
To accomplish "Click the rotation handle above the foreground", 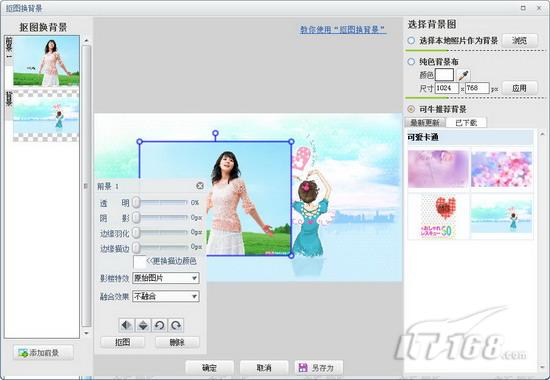I will (215, 133).
